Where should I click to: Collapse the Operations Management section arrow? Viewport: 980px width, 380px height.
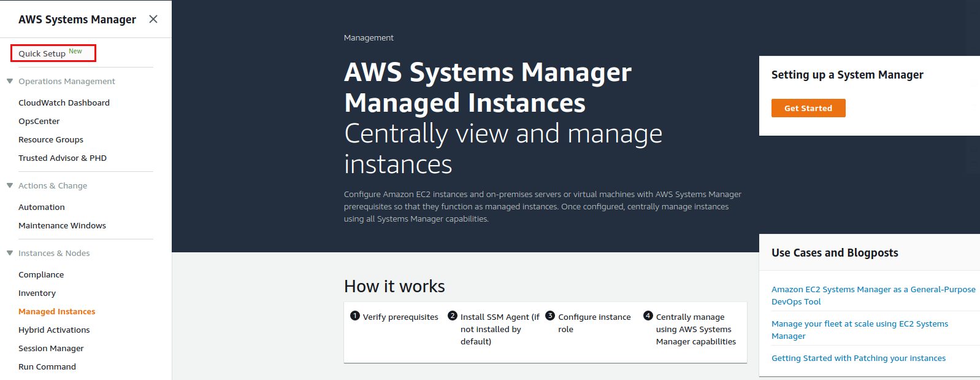click(x=10, y=81)
